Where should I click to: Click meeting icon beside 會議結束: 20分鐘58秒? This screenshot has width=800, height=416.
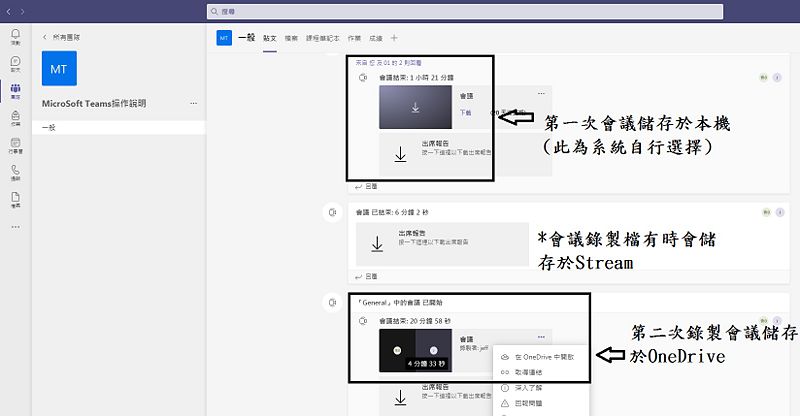click(x=363, y=321)
